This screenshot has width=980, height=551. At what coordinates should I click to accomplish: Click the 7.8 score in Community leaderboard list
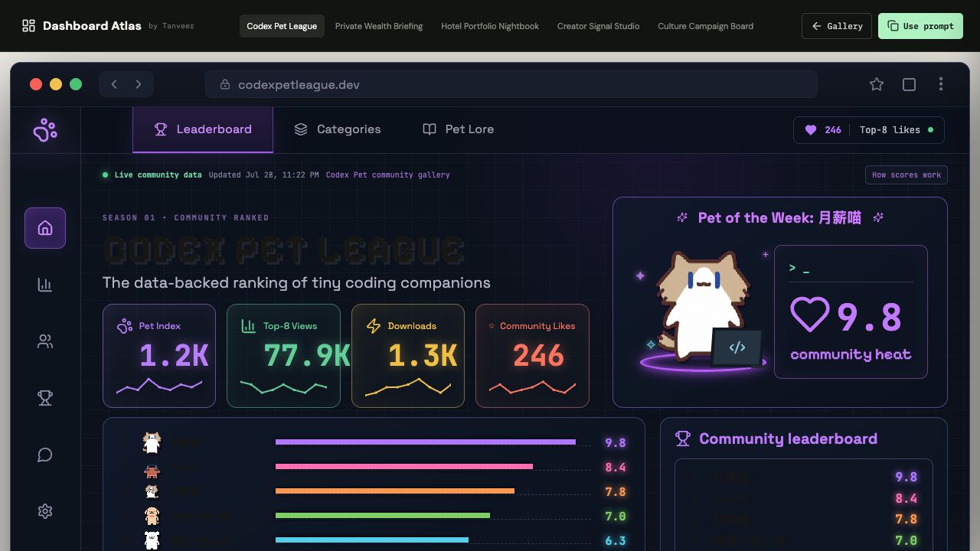point(906,520)
